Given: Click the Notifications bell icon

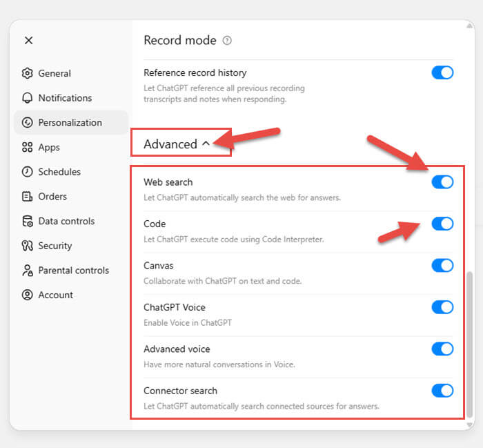Looking at the screenshot, I should point(27,98).
